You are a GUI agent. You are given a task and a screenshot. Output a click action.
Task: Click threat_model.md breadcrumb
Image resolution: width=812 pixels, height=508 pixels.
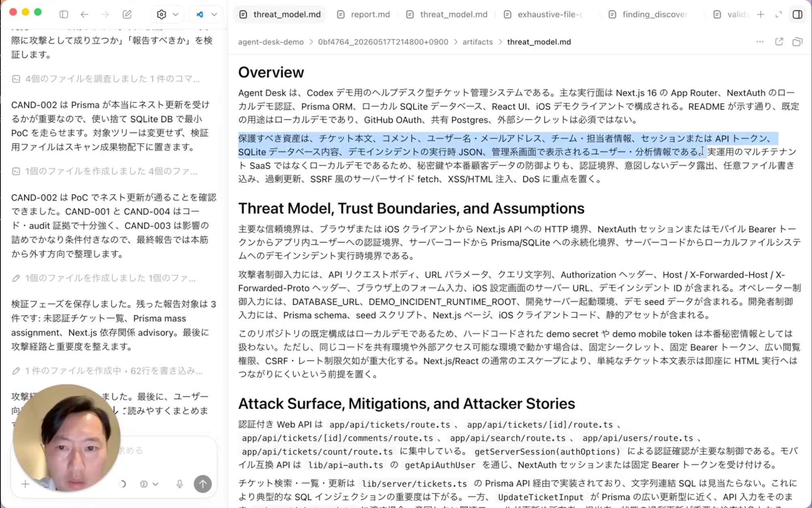coord(539,42)
